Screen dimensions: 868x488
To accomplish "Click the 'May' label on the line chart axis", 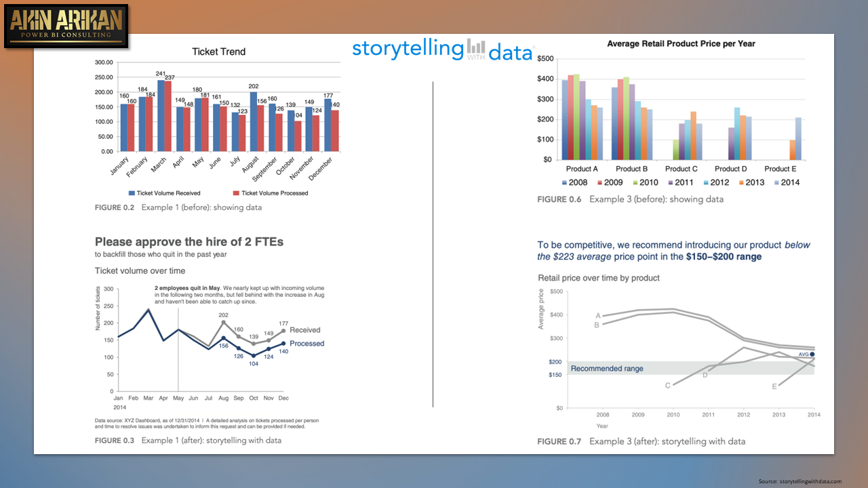I will 178,399.
